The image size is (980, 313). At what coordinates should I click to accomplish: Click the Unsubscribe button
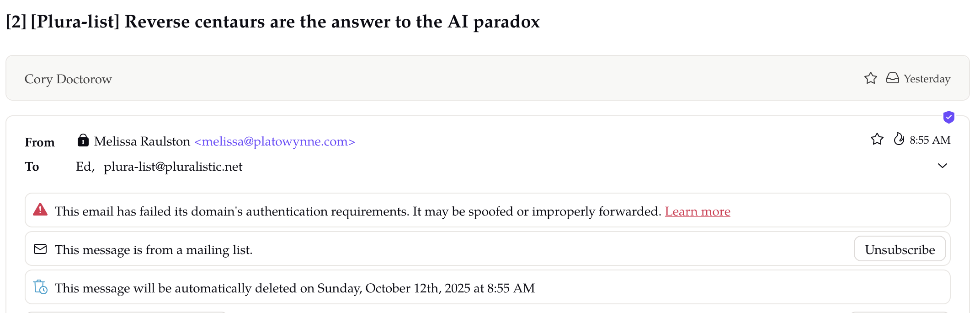(x=900, y=249)
